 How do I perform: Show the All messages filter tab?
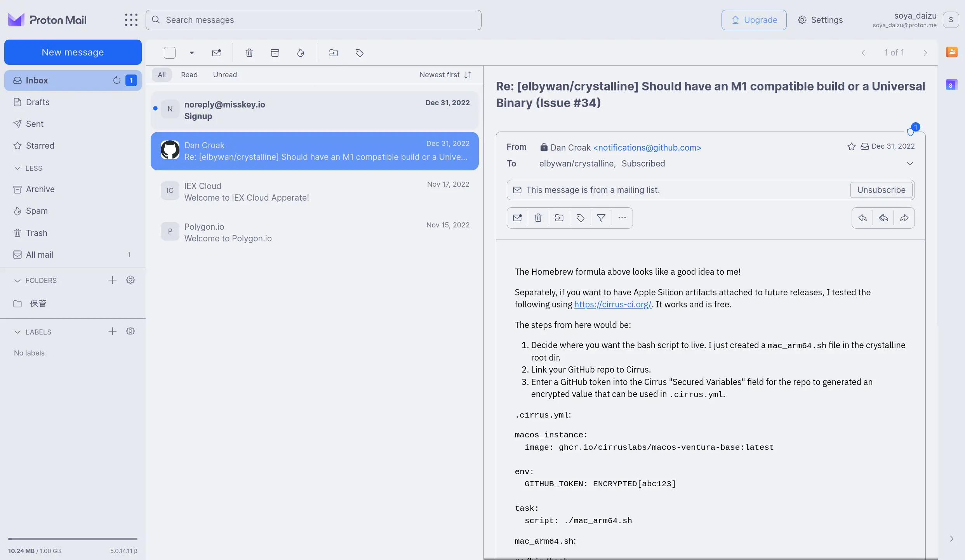point(162,75)
